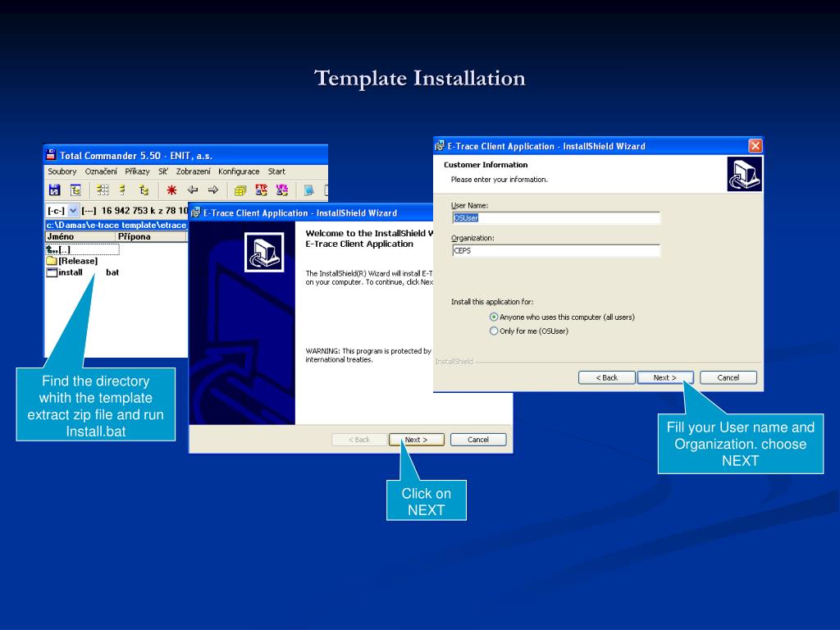Click the install bat file icon
Image resolution: width=840 pixels, height=630 pixels.
point(52,272)
